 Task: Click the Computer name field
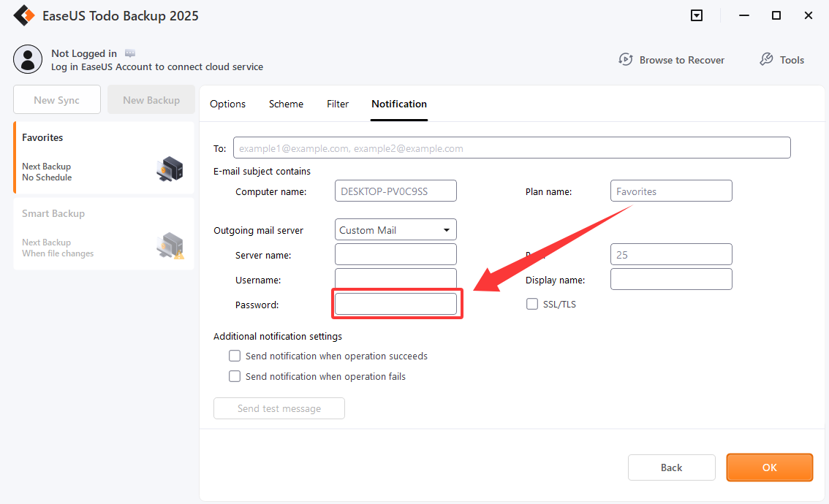395,191
